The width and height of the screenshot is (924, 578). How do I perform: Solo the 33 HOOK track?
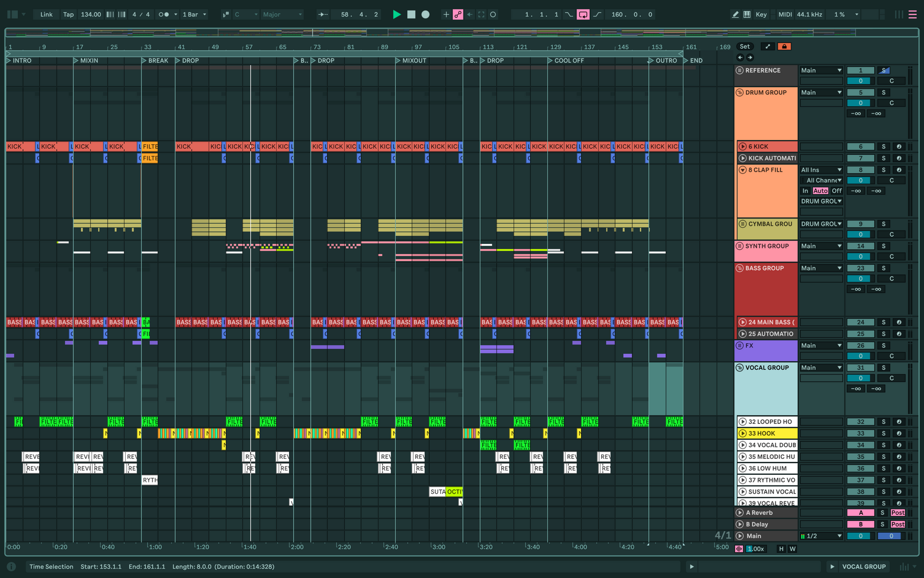(883, 434)
